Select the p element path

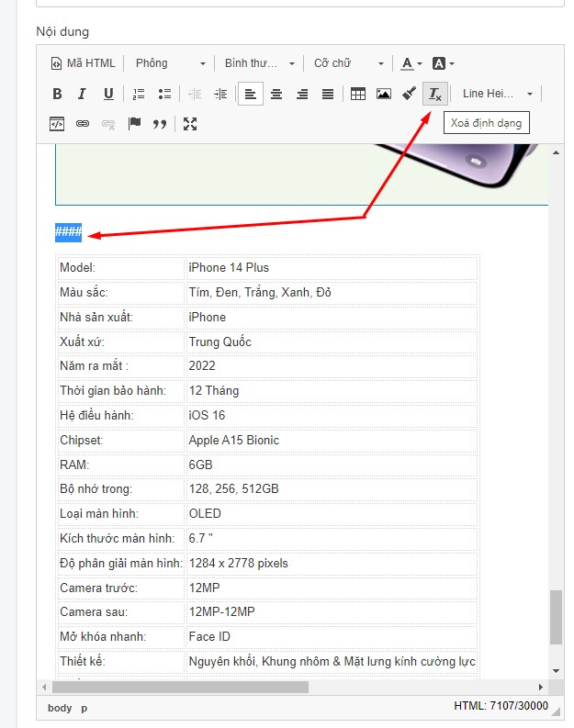pos(84,708)
